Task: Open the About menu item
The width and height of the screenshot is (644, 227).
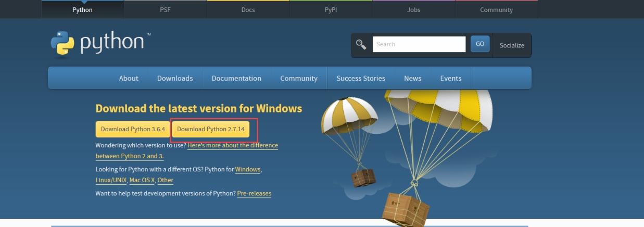Action: tap(129, 78)
